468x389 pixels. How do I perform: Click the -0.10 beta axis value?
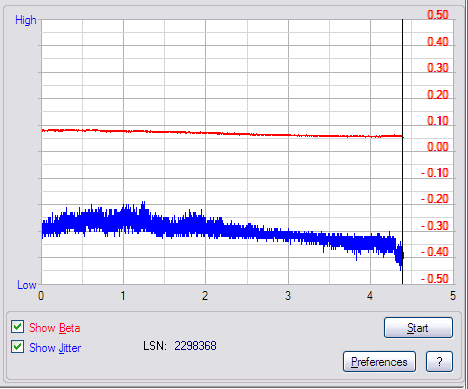point(435,173)
